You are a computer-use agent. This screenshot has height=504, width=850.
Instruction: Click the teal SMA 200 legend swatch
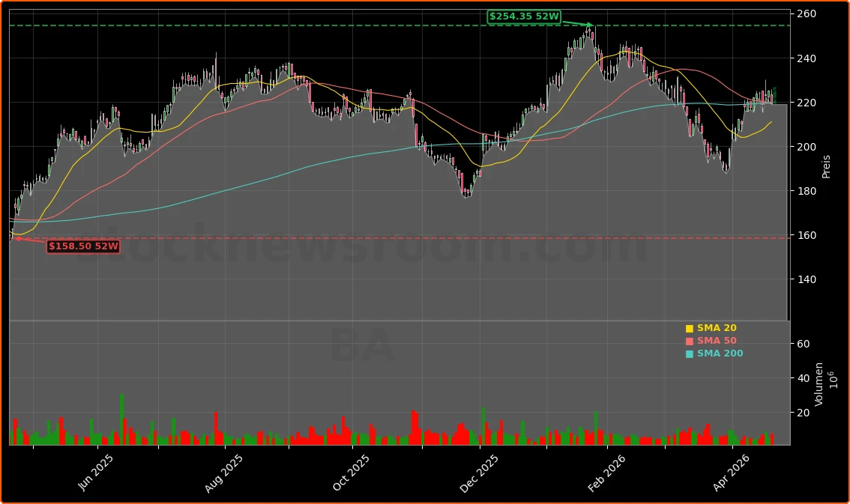[689, 354]
